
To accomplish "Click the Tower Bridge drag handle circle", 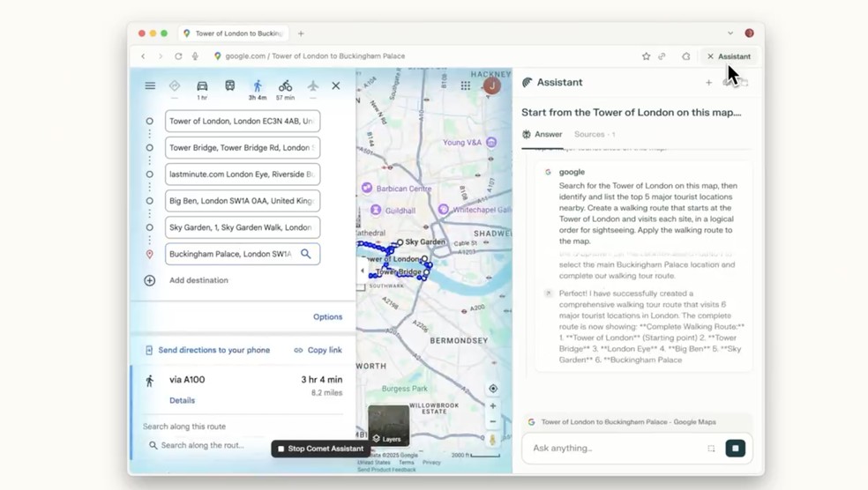I will [149, 148].
